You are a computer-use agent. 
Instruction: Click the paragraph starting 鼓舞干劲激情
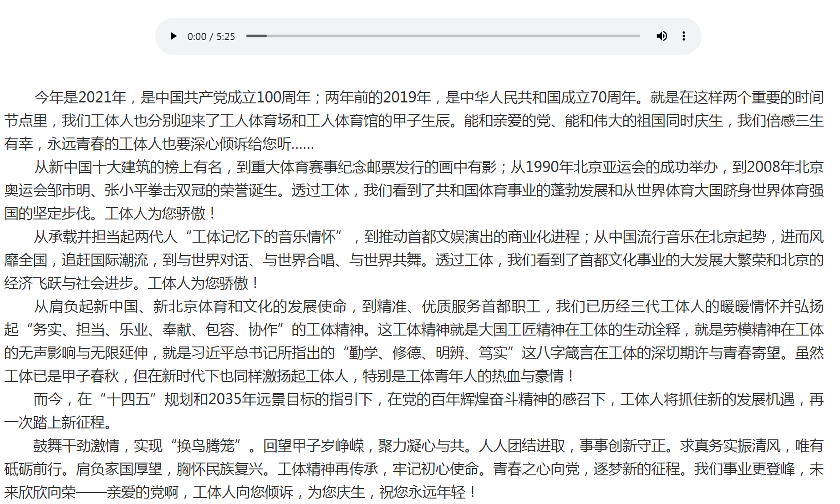click(x=414, y=469)
